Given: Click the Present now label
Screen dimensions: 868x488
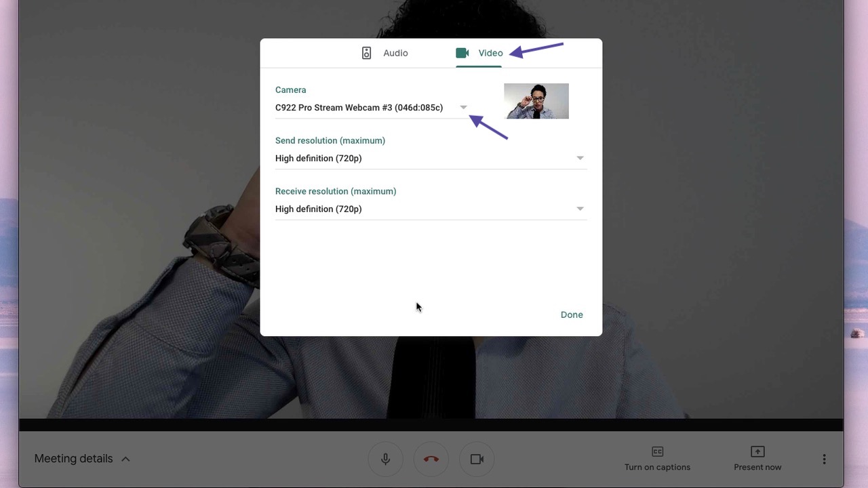Looking at the screenshot, I should [x=757, y=466].
